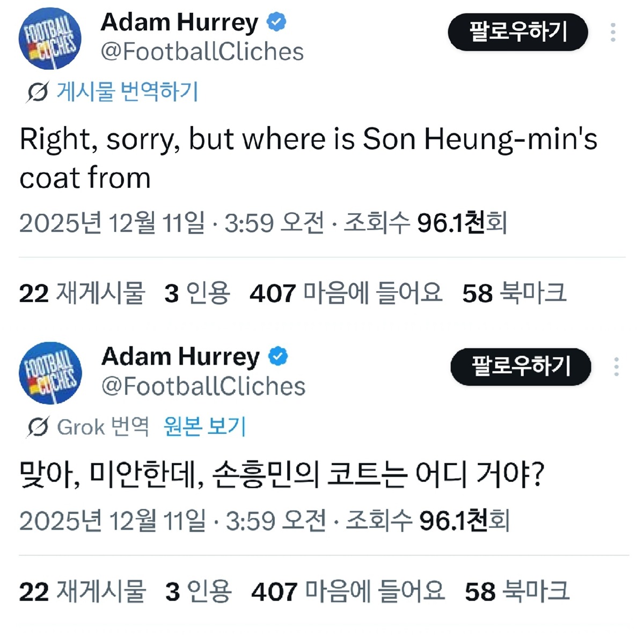View the bottom post's 58 북마크
Image resolution: width=644 pixels, height=644 pixels.
click(516, 591)
